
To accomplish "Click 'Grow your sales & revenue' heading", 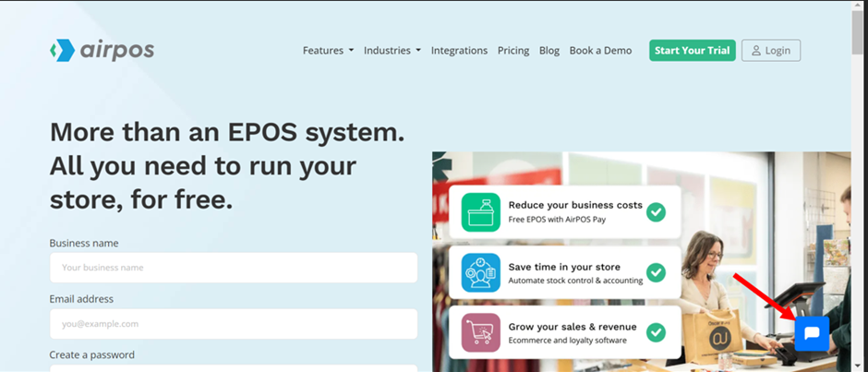I will (573, 327).
